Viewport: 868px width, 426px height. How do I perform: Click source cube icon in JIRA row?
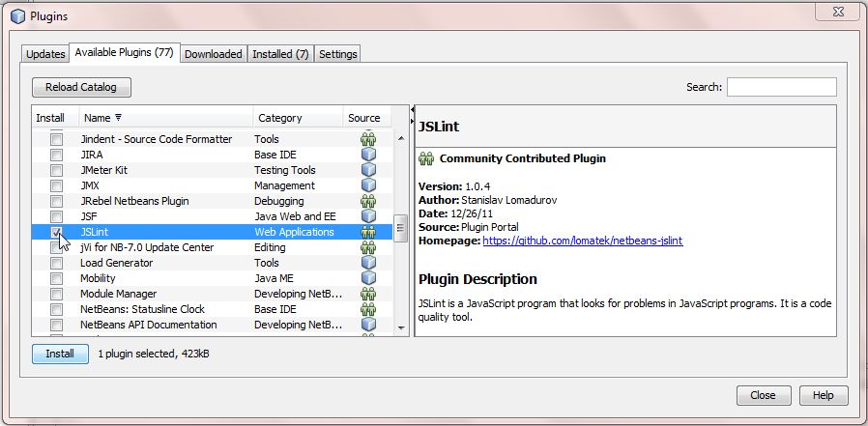[368, 155]
